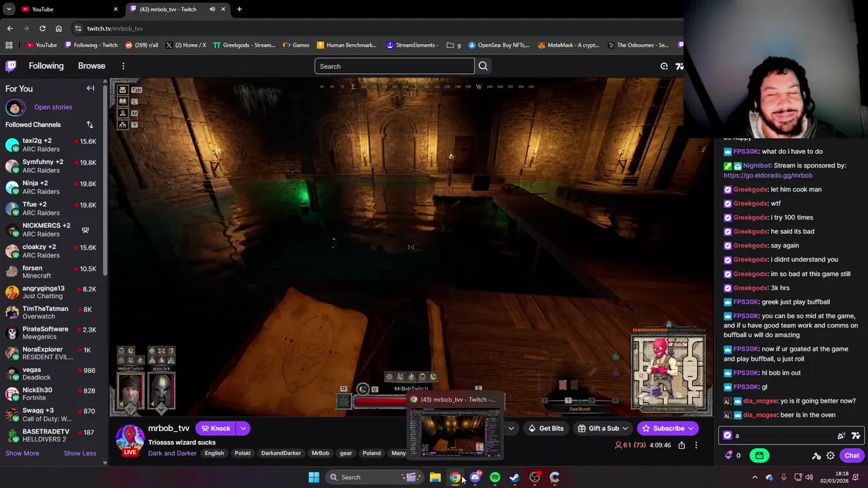This screenshot has height=488, width=868.
Task: Open Spotify from the taskbar
Action: click(494, 477)
